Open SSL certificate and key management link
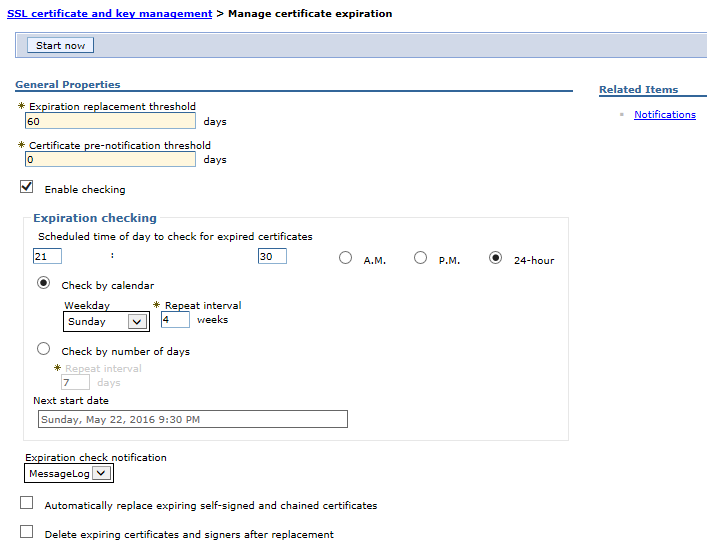The height and width of the screenshot is (547, 707). tap(110, 14)
